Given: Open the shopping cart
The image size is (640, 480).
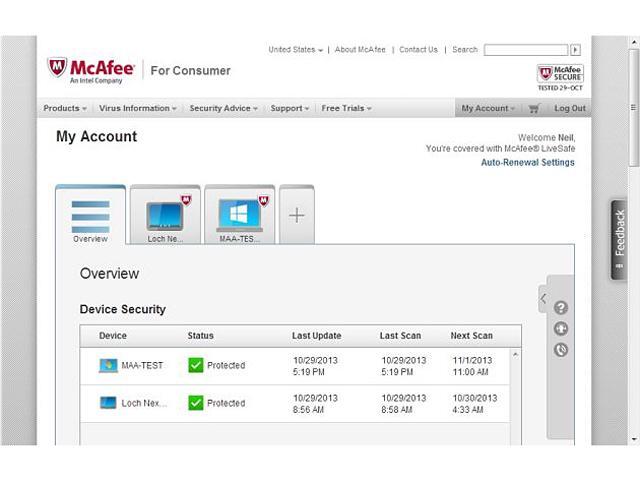Looking at the screenshot, I should (534, 108).
